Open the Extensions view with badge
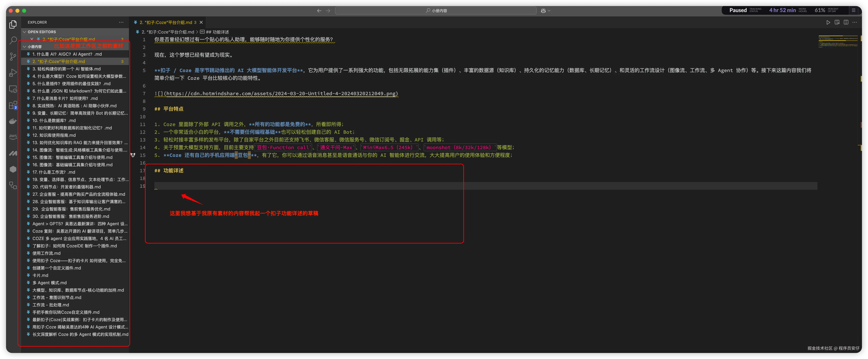868x359 pixels. [x=13, y=105]
